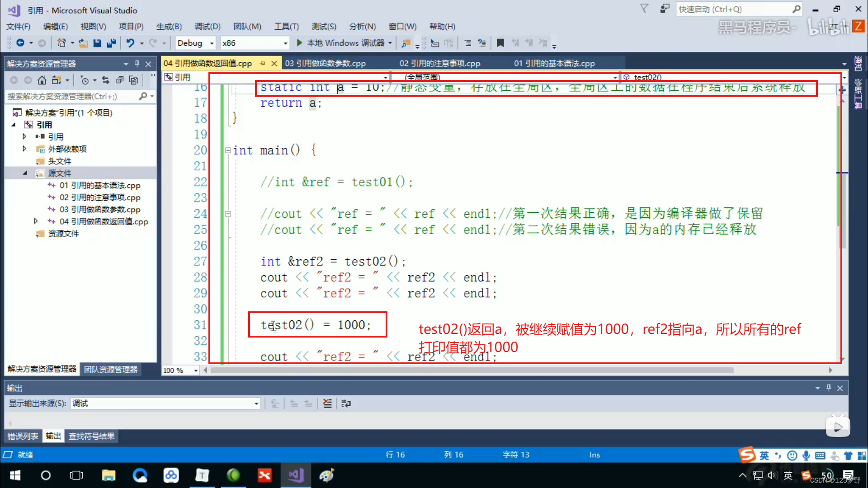The height and width of the screenshot is (488, 868).
Task: Click the Sync with Active Document icon
Action: pos(106,80)
